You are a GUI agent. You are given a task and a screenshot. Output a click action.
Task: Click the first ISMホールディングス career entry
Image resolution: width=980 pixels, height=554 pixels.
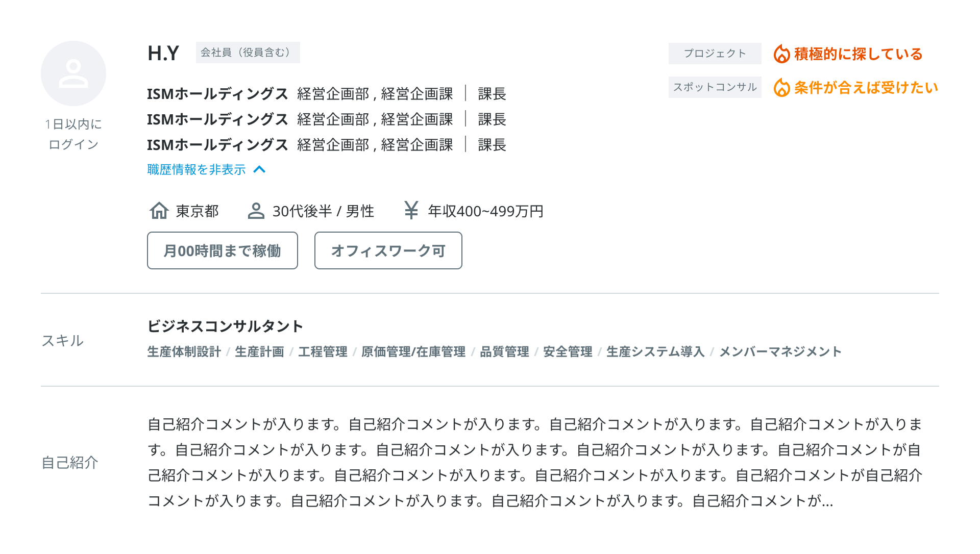click(217, 94)
